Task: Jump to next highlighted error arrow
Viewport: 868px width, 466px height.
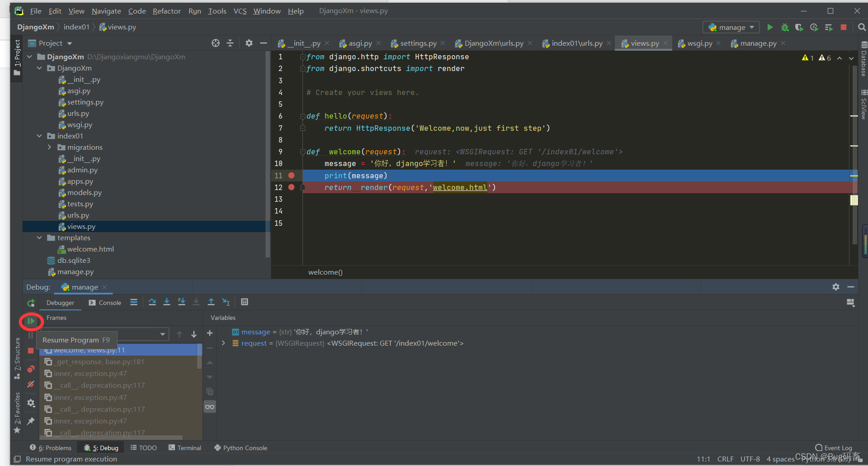Action: 851,58
